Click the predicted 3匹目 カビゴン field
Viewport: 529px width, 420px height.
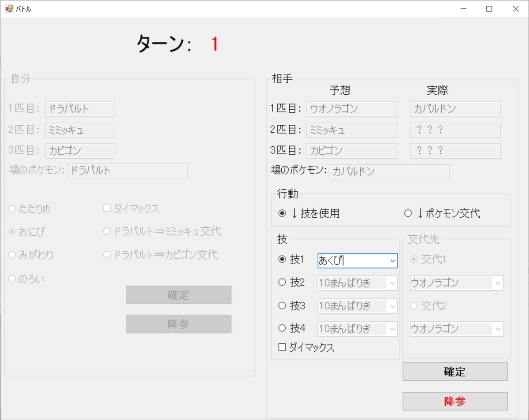[x=351, y=151]
